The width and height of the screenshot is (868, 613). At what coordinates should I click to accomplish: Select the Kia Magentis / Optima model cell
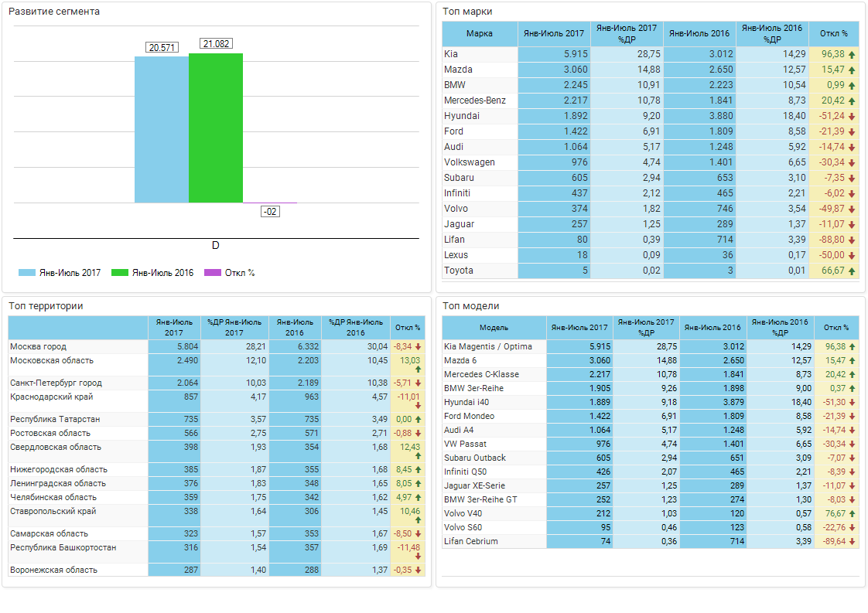click(494, 347)
